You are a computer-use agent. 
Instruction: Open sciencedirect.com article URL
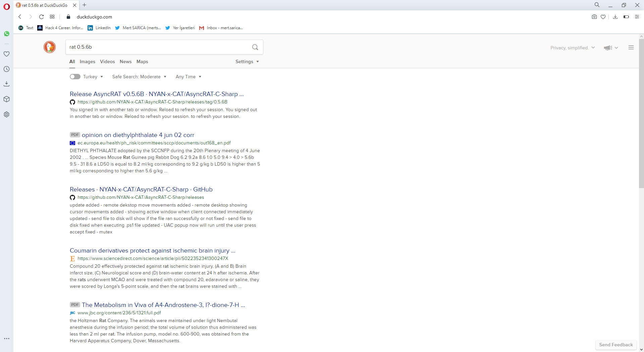click(x=153, y=258)
